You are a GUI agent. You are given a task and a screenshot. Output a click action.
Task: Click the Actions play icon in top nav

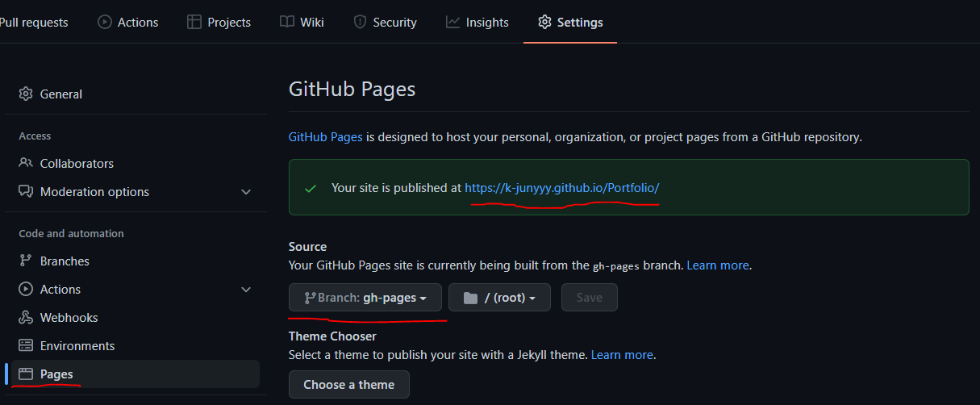click(x=105, y=22)
